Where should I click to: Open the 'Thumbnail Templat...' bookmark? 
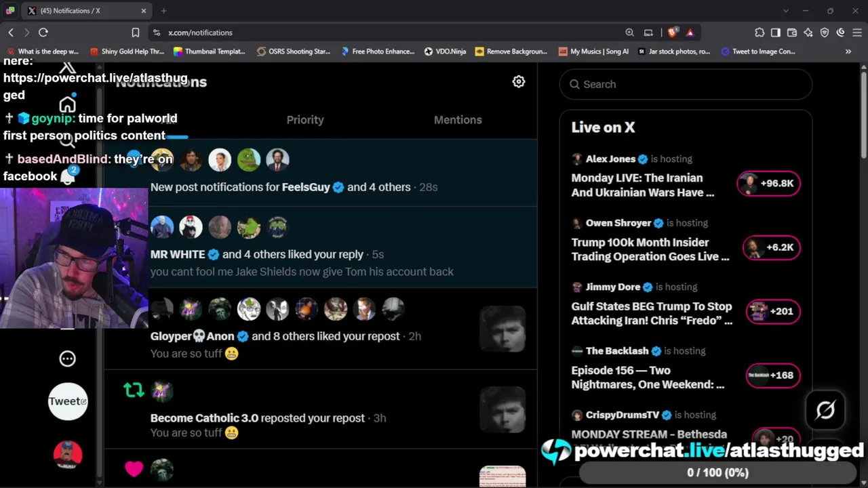click(210, 52)
